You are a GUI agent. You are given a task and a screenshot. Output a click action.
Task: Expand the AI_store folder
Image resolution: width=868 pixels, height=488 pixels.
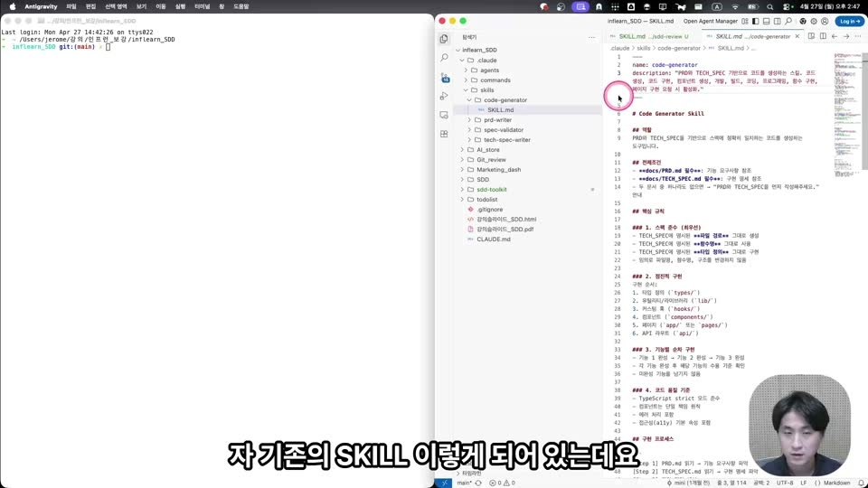[x=462, y=149]
